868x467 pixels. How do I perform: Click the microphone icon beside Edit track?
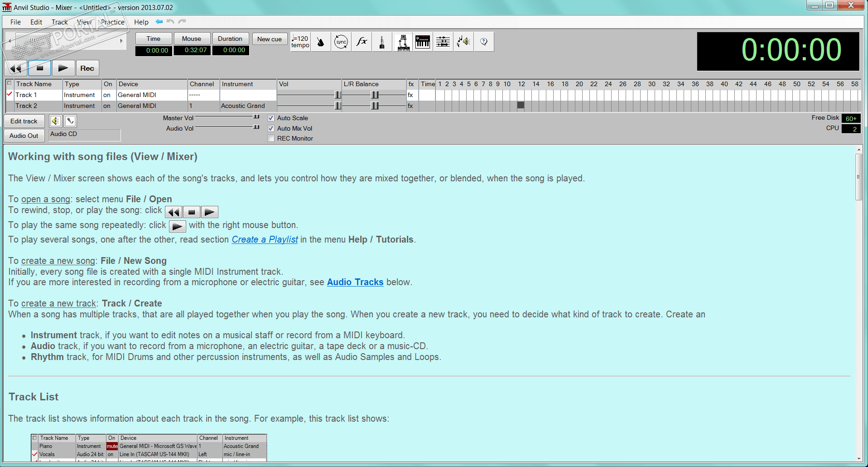coord(70,121)
